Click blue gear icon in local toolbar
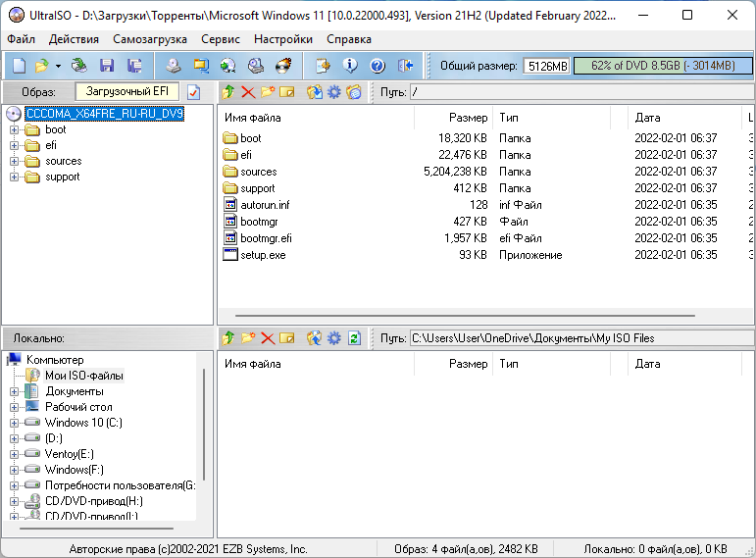Screen dimensions: 756x558 333,338
